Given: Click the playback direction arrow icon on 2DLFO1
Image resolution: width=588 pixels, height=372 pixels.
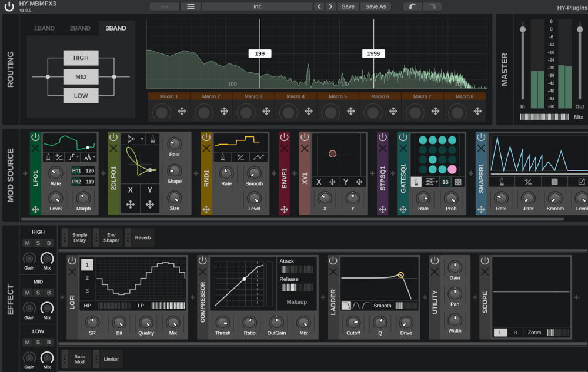Looking at the screenshot, I should tap(131, 139).
